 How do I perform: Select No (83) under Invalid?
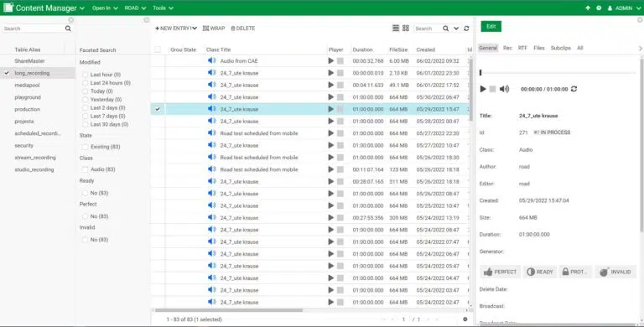click(x=85, y=240)
